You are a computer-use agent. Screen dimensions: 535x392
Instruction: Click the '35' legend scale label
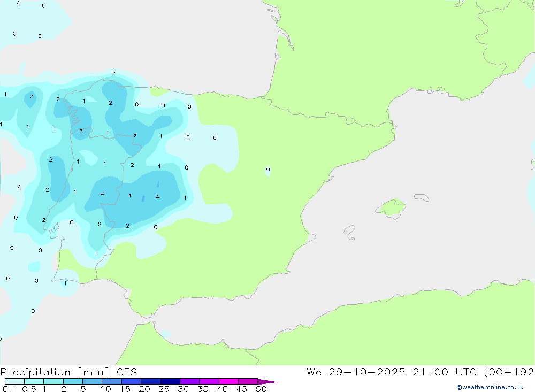click(x=203, y=389)
